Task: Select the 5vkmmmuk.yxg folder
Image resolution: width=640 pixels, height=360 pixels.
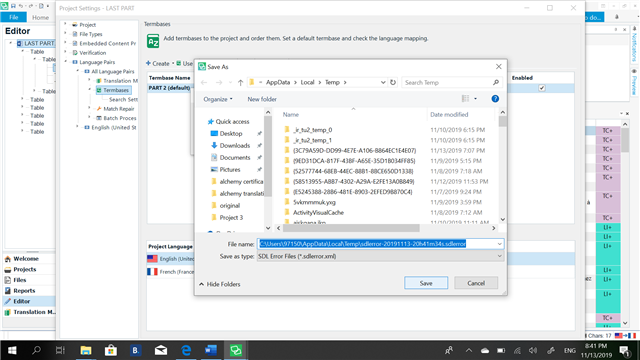Action: pos(314,202)
